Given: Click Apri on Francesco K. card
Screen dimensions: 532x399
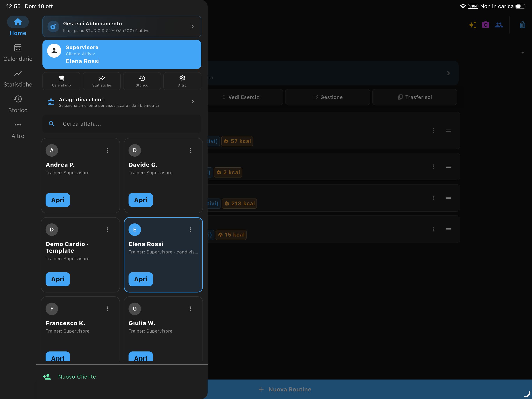Looking at the screenshot, I should click(x=58, y=356).
